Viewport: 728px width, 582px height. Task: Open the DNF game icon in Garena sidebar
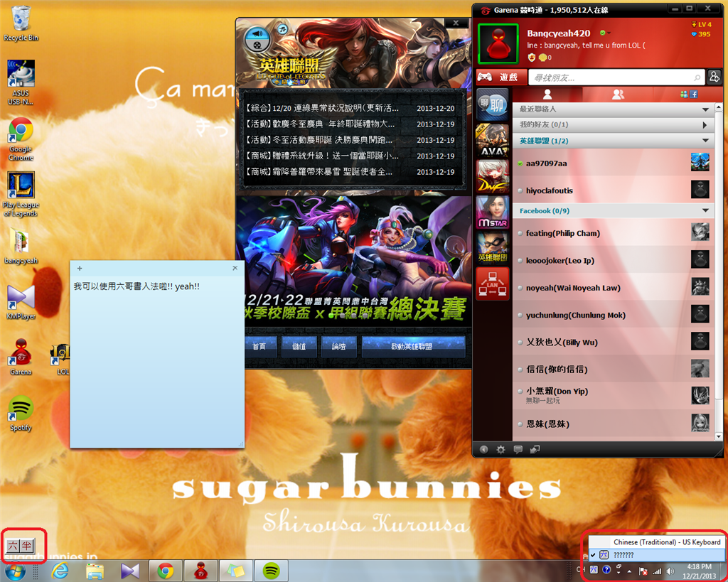click(x=492, y=176)
